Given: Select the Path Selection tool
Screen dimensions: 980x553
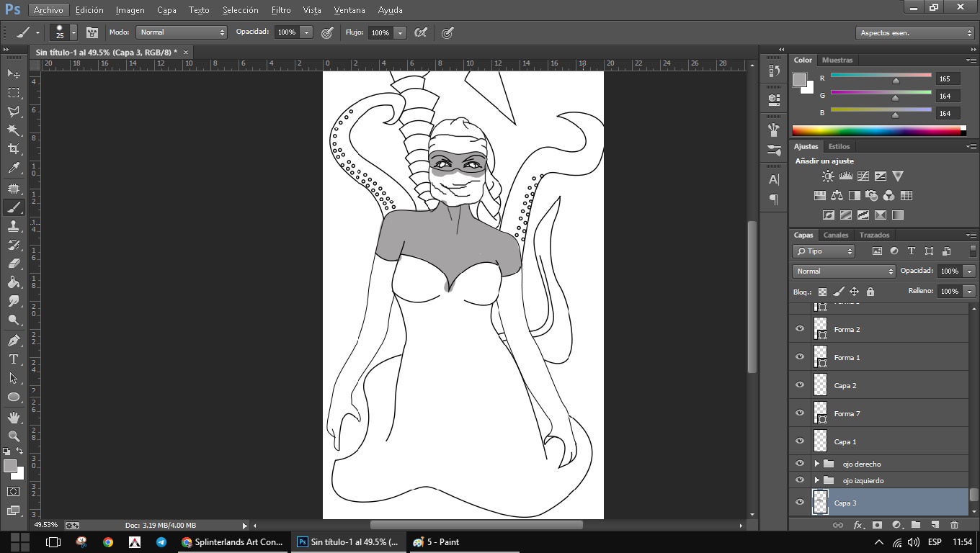Looking at the screenshot, I should [x=14, y=378].
